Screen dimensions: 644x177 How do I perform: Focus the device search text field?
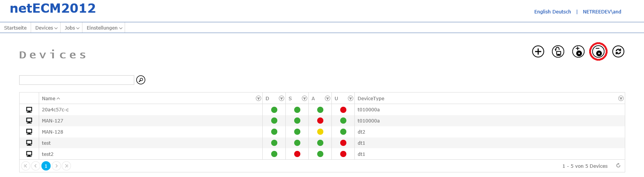(77, 80)
